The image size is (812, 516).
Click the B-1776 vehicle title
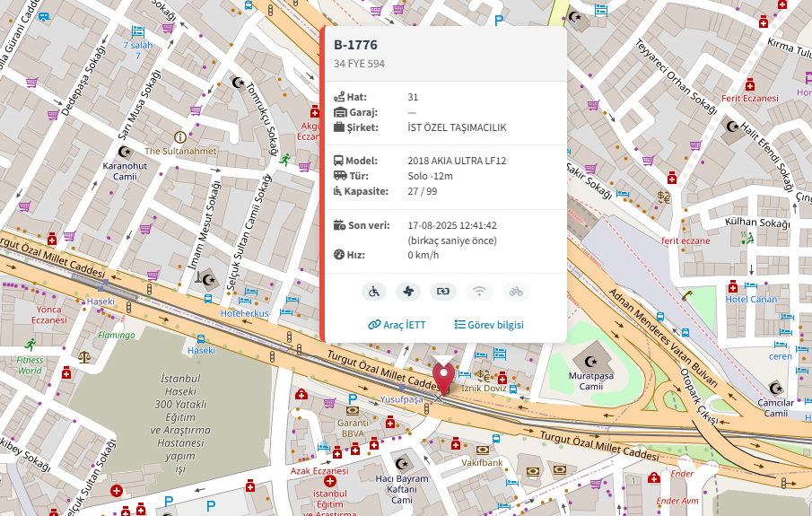[x=355, y=45]
